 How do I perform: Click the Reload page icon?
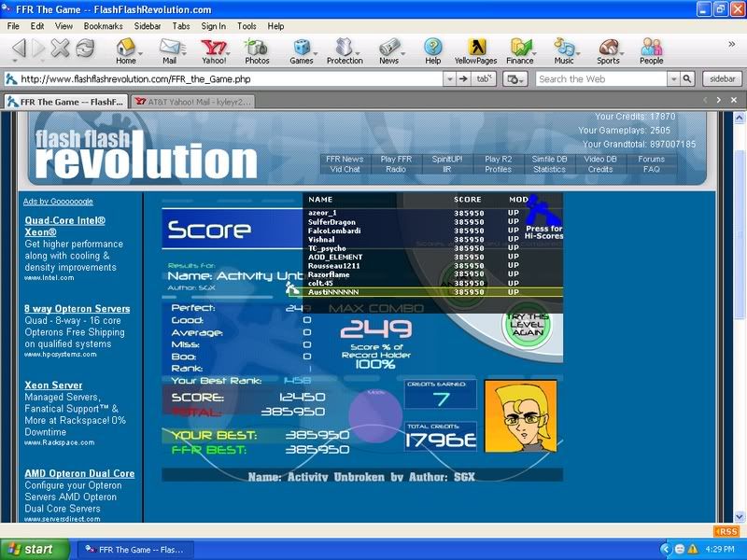click(x=84, y=49)
